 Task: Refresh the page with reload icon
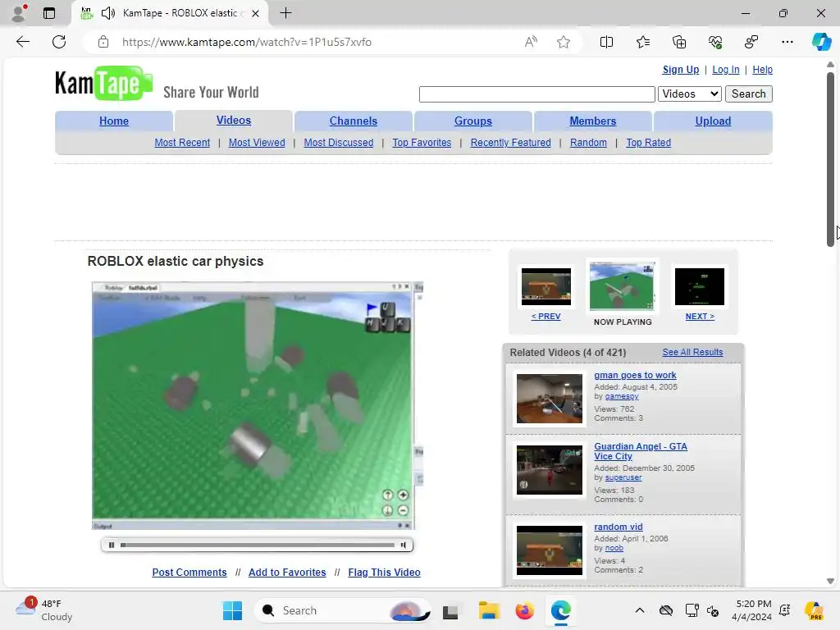click(59, 42)
